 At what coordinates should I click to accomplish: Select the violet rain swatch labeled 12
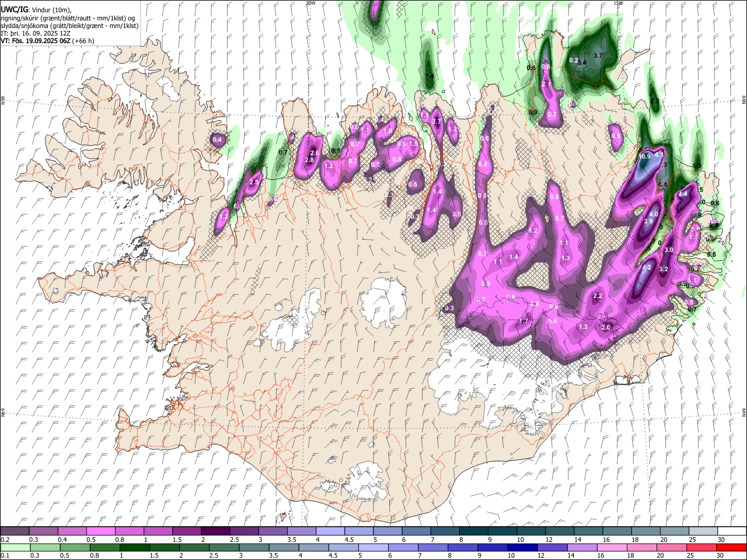tap(552, 547)
